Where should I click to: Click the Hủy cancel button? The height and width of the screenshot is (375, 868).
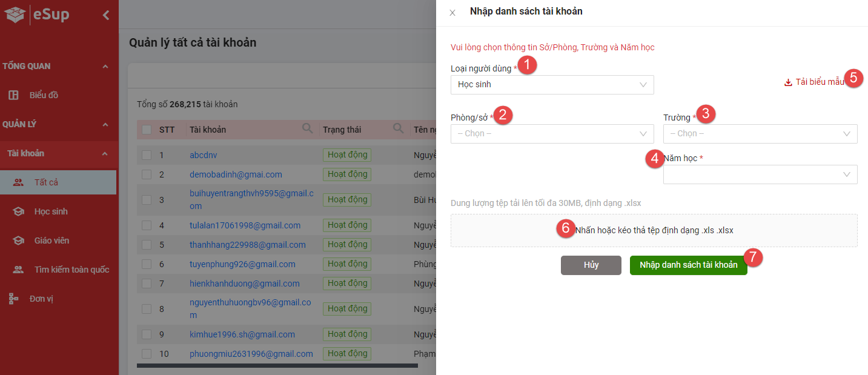click(591, 265)
